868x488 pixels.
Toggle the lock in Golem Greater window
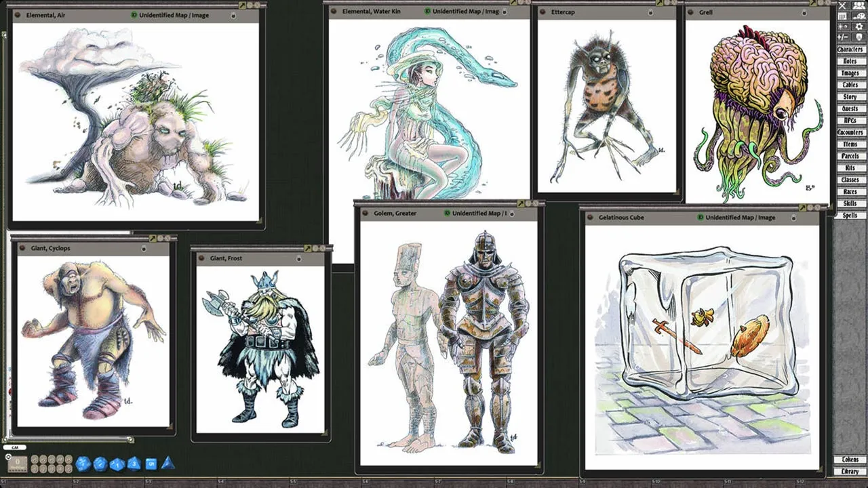(x=512, y=213)
